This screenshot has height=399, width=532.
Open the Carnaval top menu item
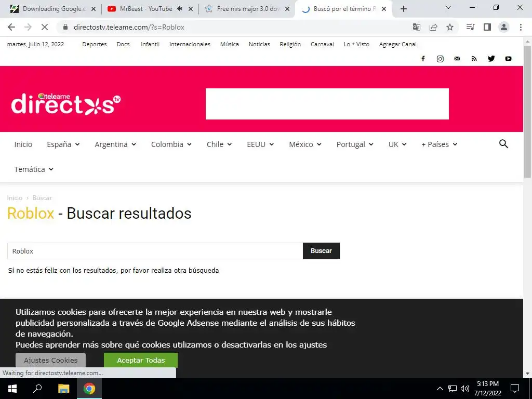tap(322, 44)
